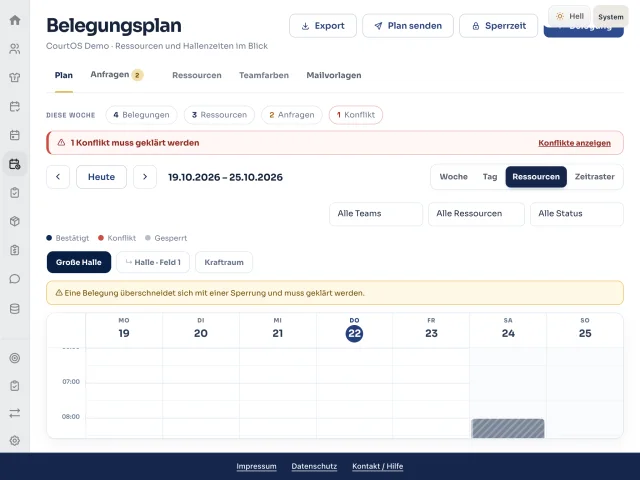
Task: Open the members (people) sidebar icon
Action: pos(15,49)
